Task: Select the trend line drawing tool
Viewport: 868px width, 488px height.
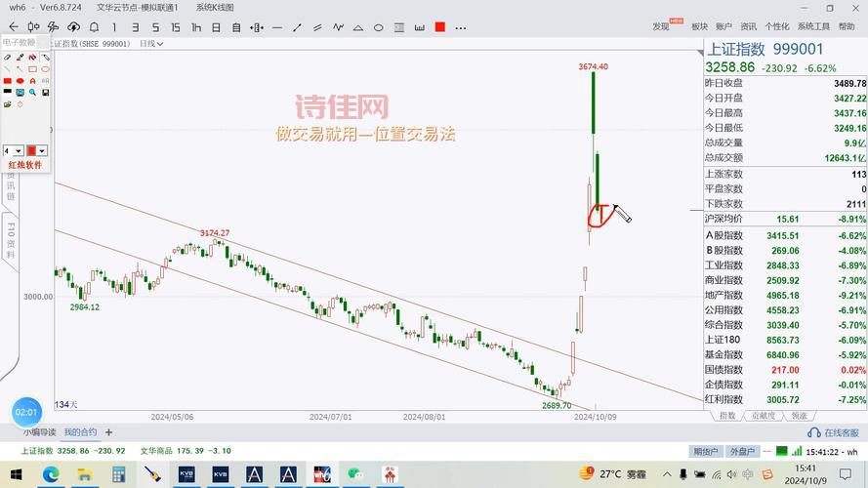Action: pyautogui.click(x=297, y=27)
